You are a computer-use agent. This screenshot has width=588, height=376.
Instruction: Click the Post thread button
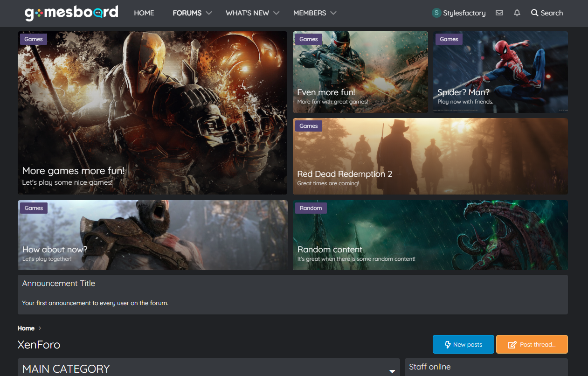(x=532, y=344)
